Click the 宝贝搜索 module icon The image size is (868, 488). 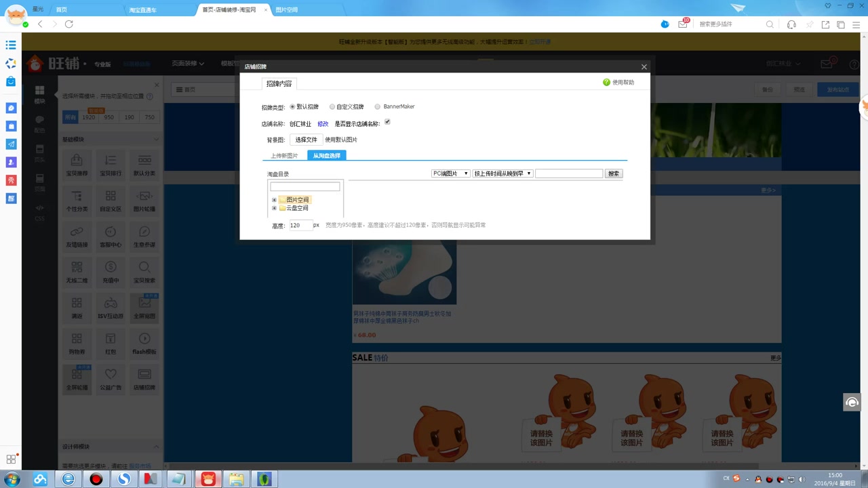click(x=144, y=271)
